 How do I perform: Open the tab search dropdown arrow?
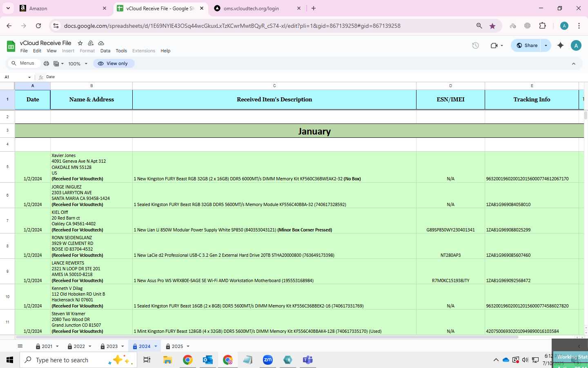tap(8, 8)
